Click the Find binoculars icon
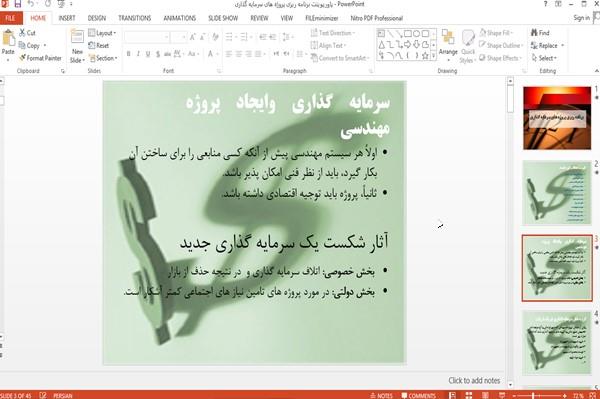Screen dimensions: 600x399 click(534, 33)
